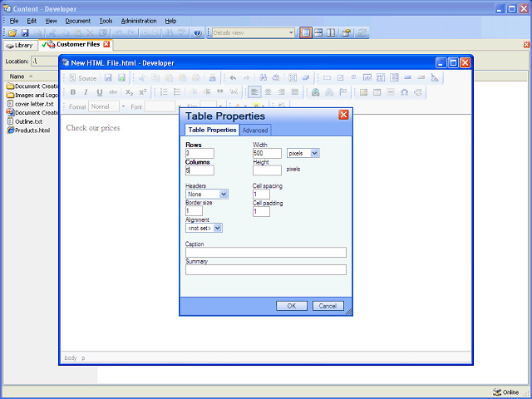This screenshot has width=532, height=399.
Task: Select the Table Properties tab
Action: point(212,130)
